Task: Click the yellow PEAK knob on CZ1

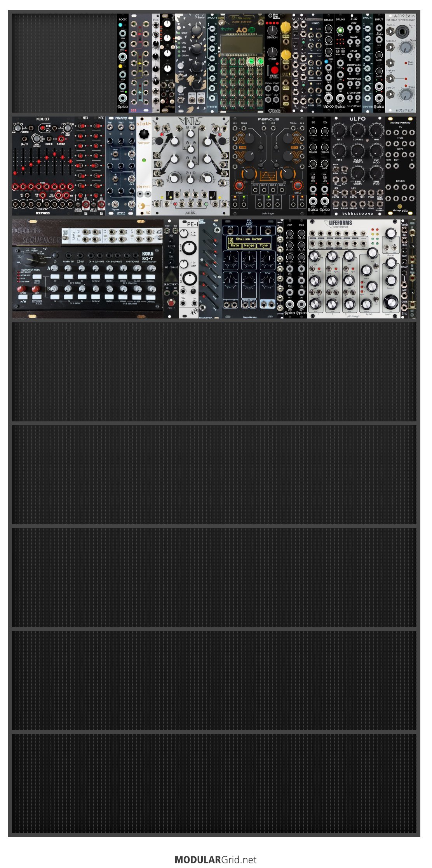Action: (x=286, y=27)
